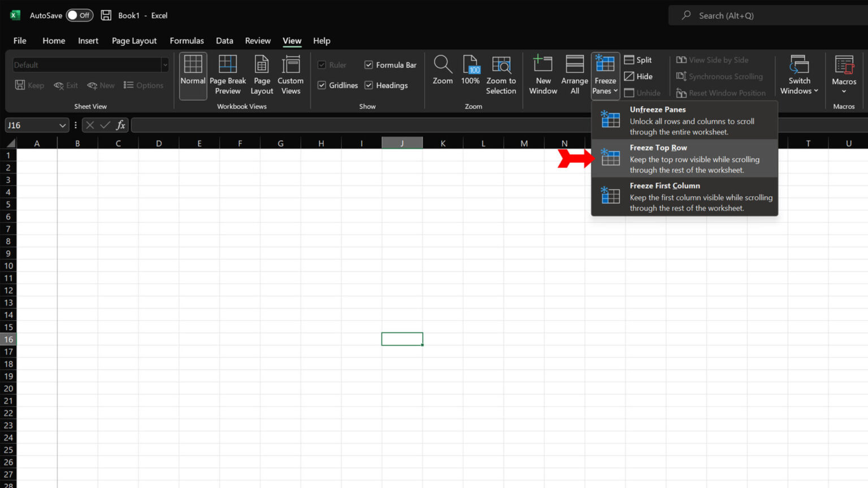Open the Macros panel
The height and width of the screenshot is (488, 868).
[x=844, y=74]
